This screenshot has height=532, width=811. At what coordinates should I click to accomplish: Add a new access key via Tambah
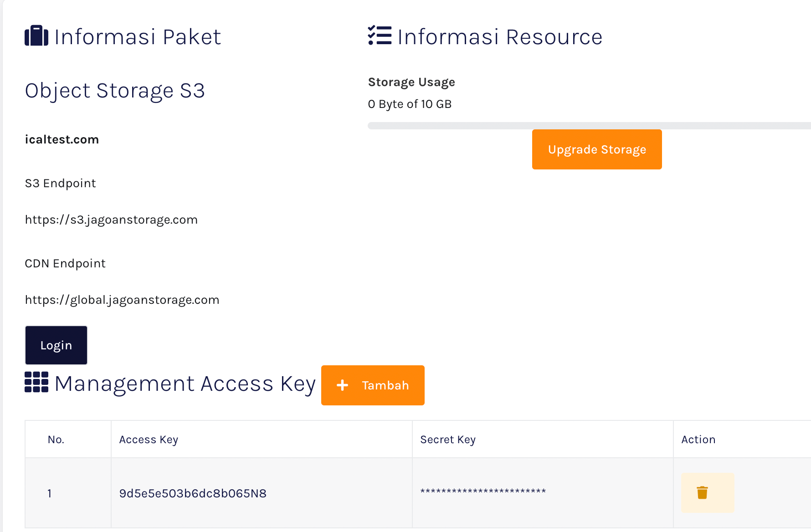(373, 385)
